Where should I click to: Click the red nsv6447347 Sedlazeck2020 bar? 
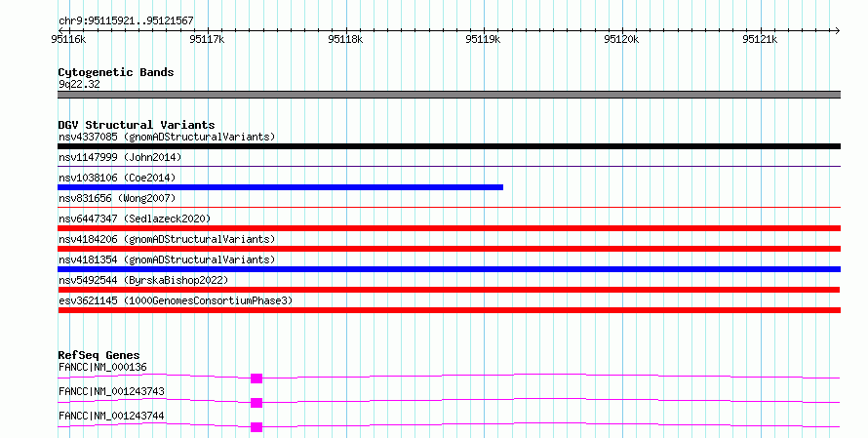coord(449,228)
